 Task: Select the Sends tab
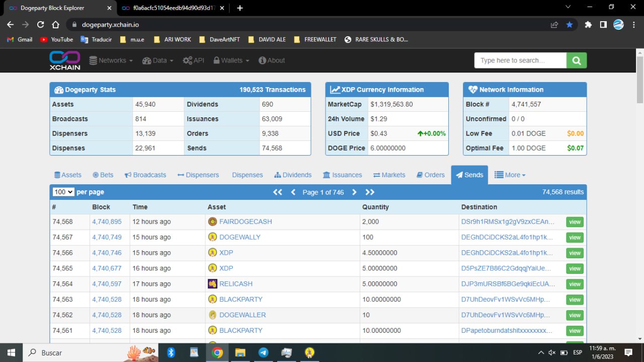[469, 175]
